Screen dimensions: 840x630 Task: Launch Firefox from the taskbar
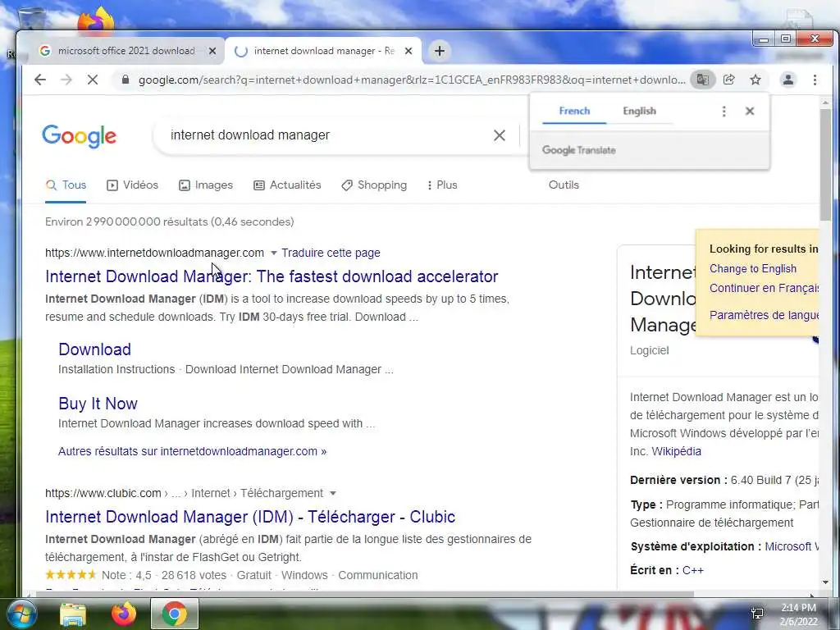click(124, 614)
